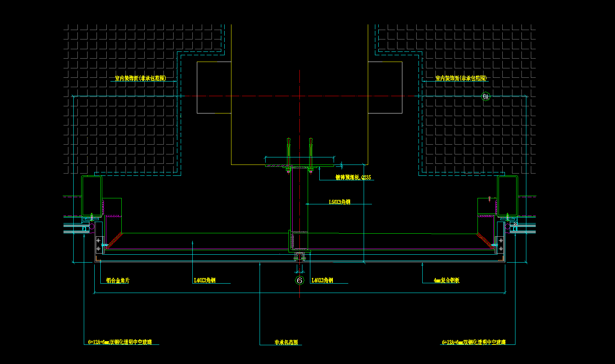The height and width of the screenshot is (364, 615).
Task: Click the circled 6 axis marker
Action: coord(299,280)
